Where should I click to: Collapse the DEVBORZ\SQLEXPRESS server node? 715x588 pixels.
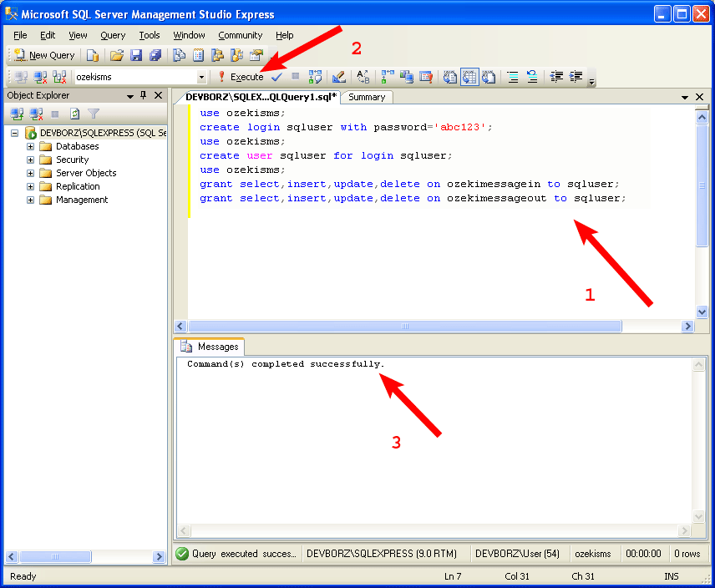pyautogui.click(x=15, y=133)
